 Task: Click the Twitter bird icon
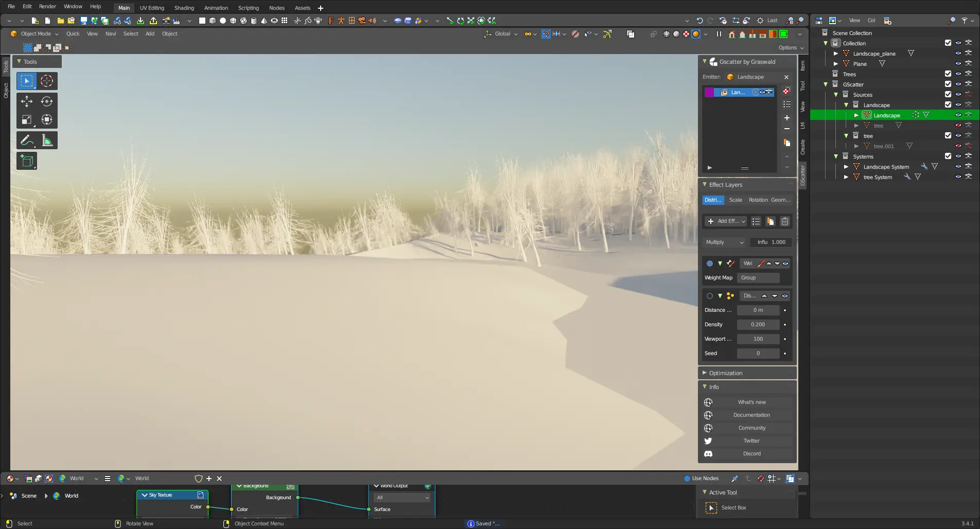tap(708, 441)
